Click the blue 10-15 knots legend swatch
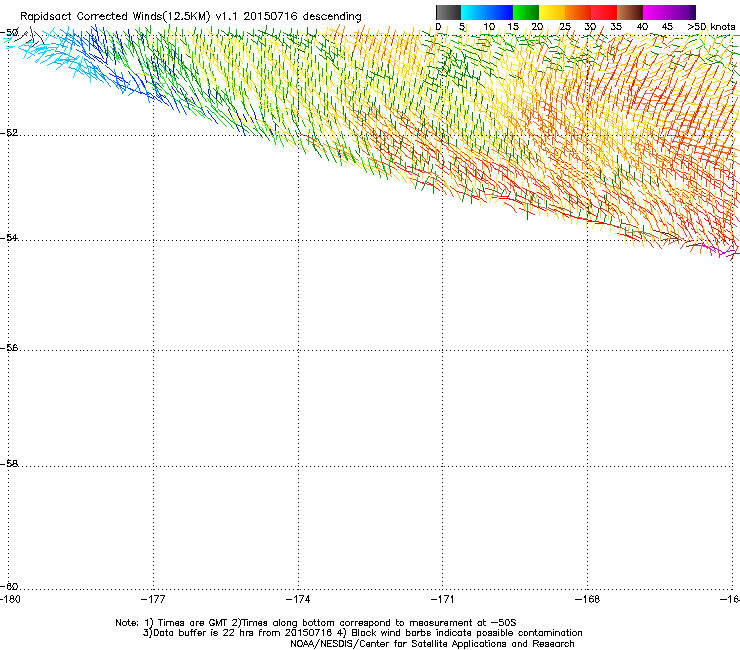This screenshot has width=740, height=650. pos(500,12)
